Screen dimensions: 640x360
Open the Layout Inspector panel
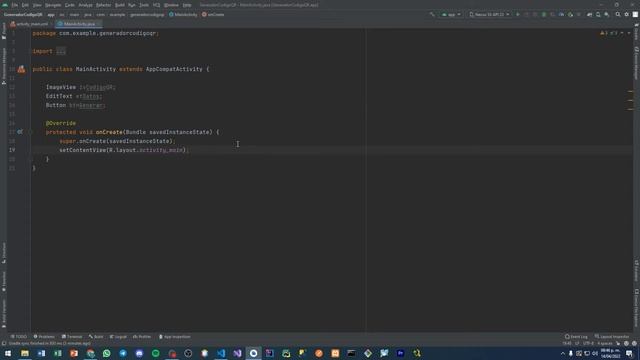coord(612,337)
